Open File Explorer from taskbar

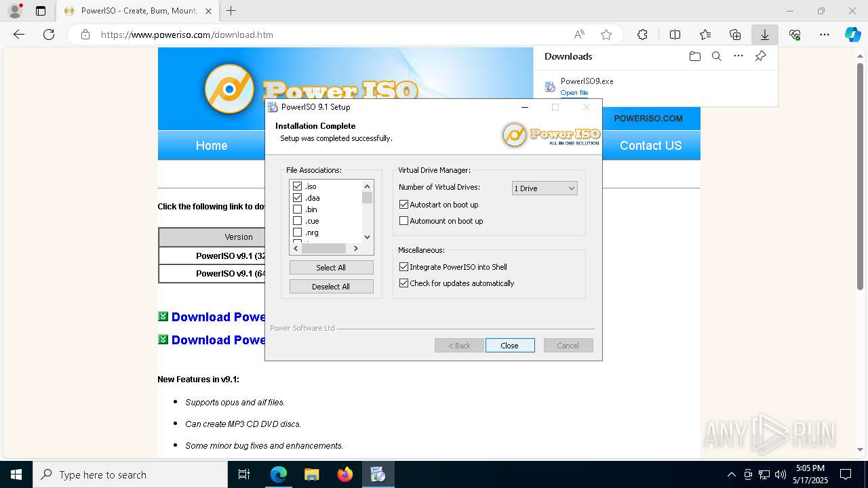tap(312, 474)
